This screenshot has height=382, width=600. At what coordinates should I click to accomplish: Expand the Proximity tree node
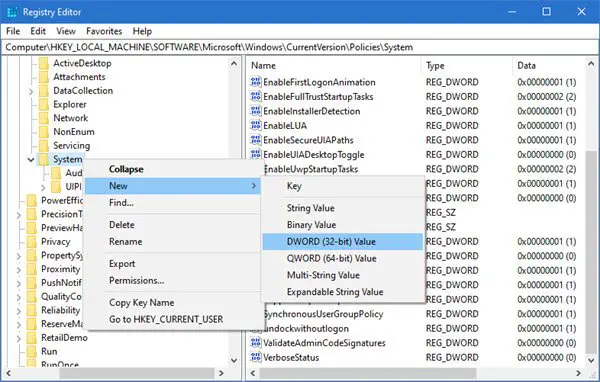pos(19,270)
